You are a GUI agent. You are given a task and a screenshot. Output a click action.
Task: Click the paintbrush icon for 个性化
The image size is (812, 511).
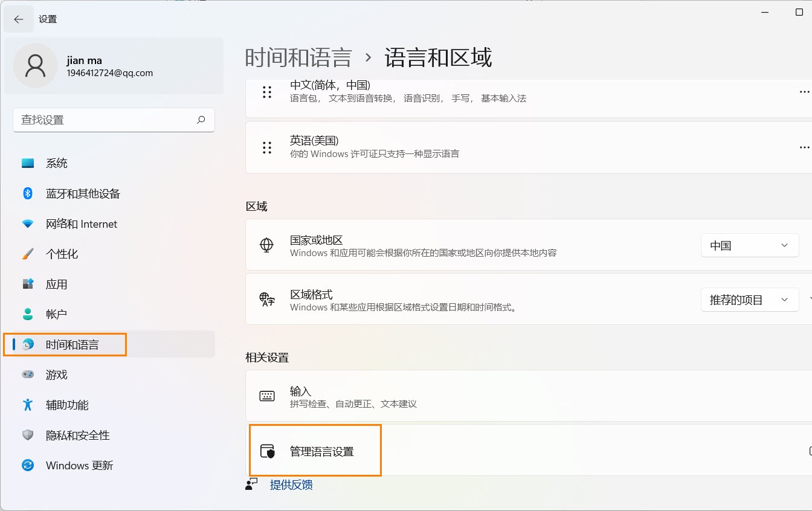(28, 254)
